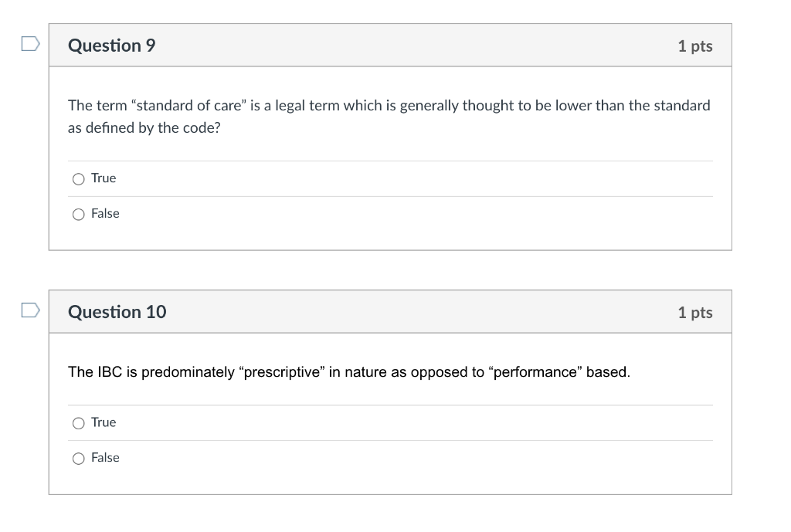Select the False radio button for Question 9
The image size is (791, 532).
78,215
